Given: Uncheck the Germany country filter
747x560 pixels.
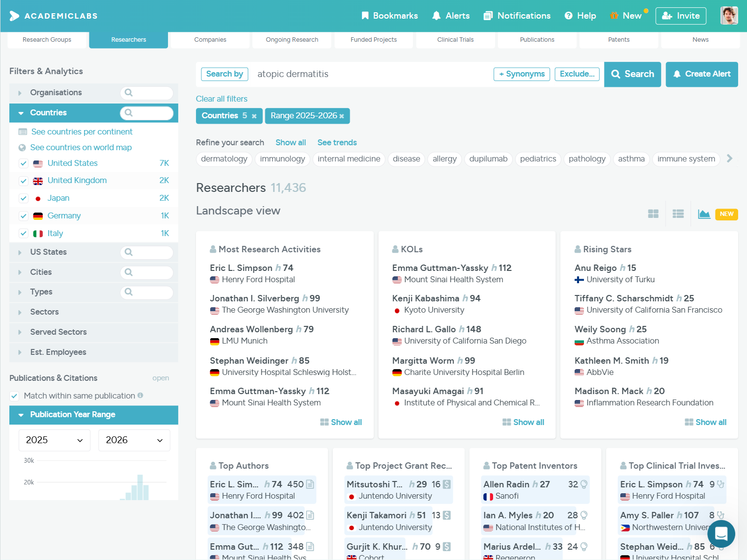Looking at the screenshot, I should pyautogui.click(x=24, y=216).
